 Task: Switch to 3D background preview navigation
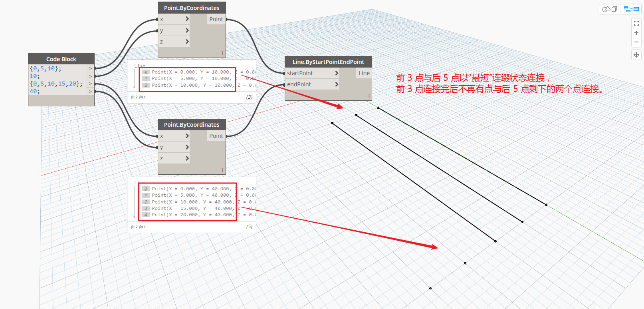point(610,9)
